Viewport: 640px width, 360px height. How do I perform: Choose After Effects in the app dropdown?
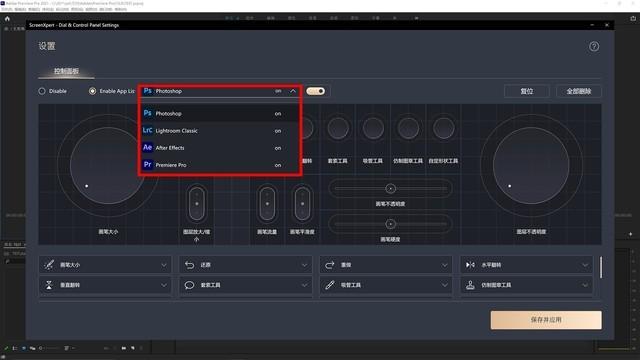click(x=220, y=148)
